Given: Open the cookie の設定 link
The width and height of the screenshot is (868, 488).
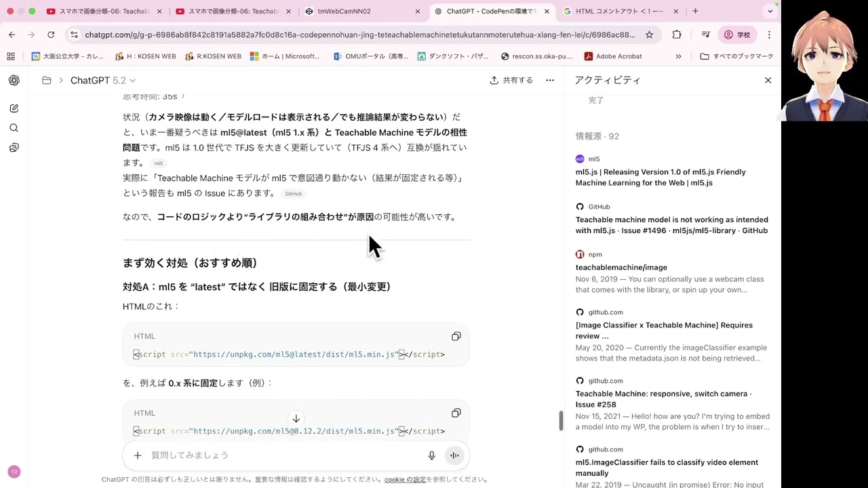Looking at the screenshot, I should [x=405, y=479].
